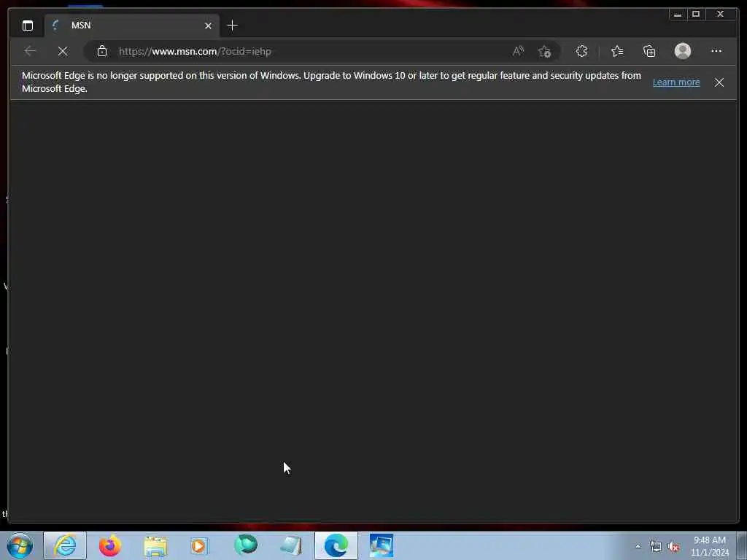Open the Windows Start menu
The height and width of the screenshot is (560, 747).
click(20, 545)
